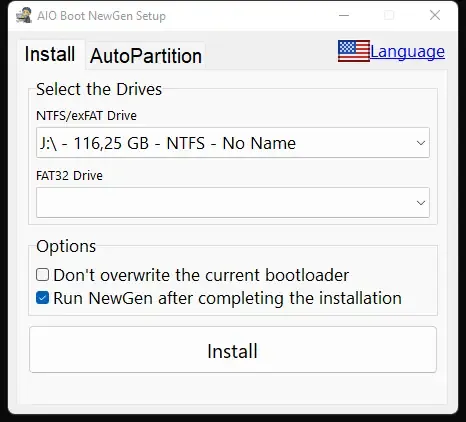
Task: Open the empty FAT32 Drive combo box
Action: click(233, 202)
